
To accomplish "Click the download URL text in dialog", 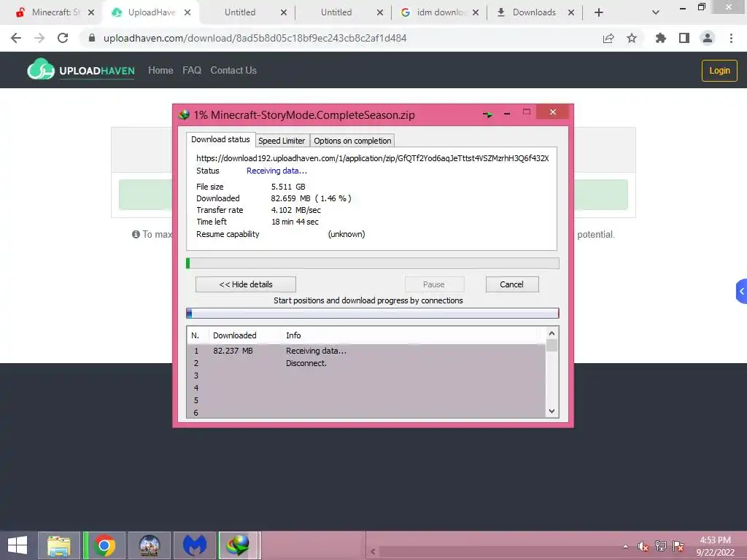I will point(373,158).
